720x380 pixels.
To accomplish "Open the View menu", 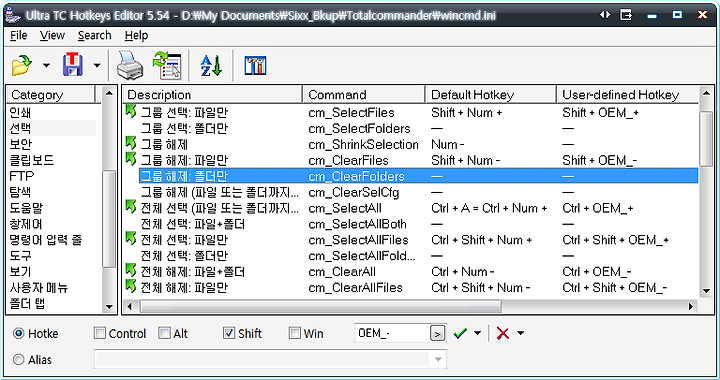I will tap(52, 35).
